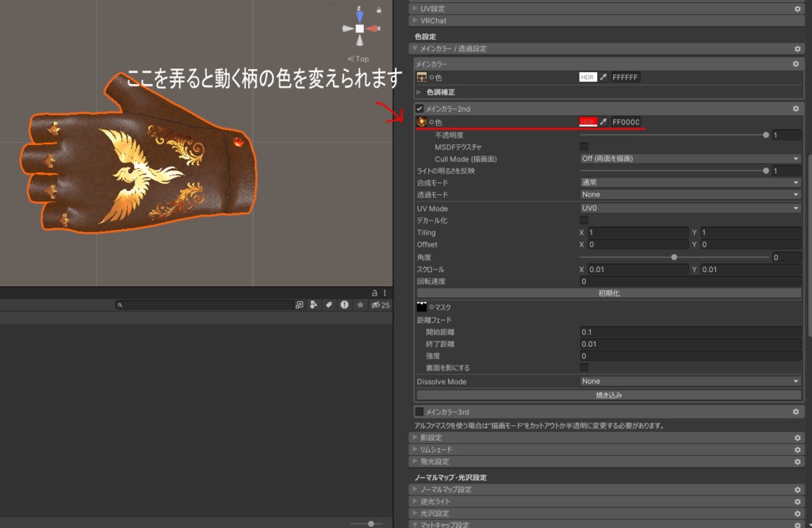
Task: Click the eyedropper beside FFFFFF main color
Action: [603, 77]
